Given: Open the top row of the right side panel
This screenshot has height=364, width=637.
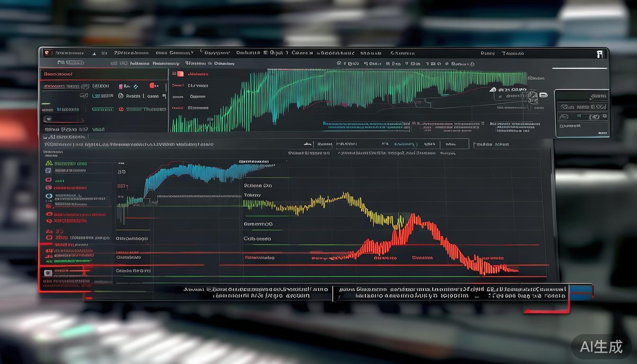Looking at the screenshot, I should pos(582,96).
